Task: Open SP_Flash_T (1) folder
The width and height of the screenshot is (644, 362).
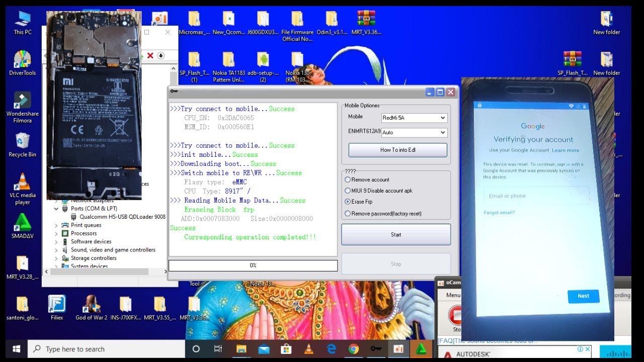Action: (x=194, y=67)
